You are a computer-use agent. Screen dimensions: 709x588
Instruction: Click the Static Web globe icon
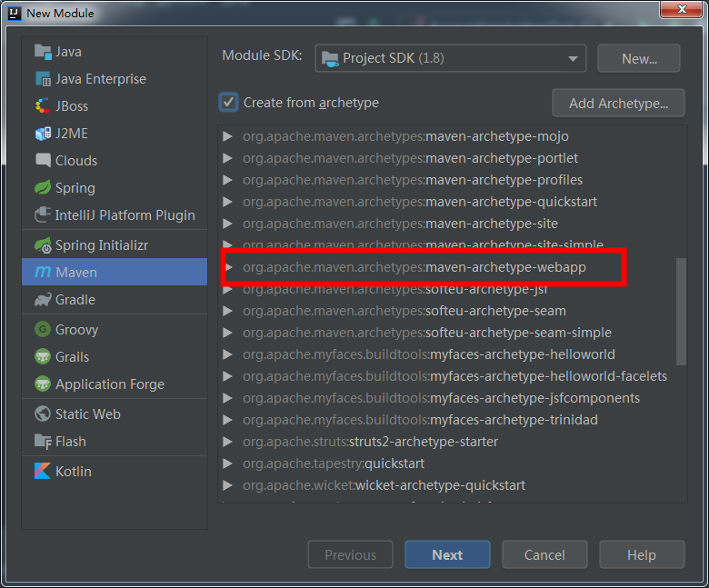(43, 414)
